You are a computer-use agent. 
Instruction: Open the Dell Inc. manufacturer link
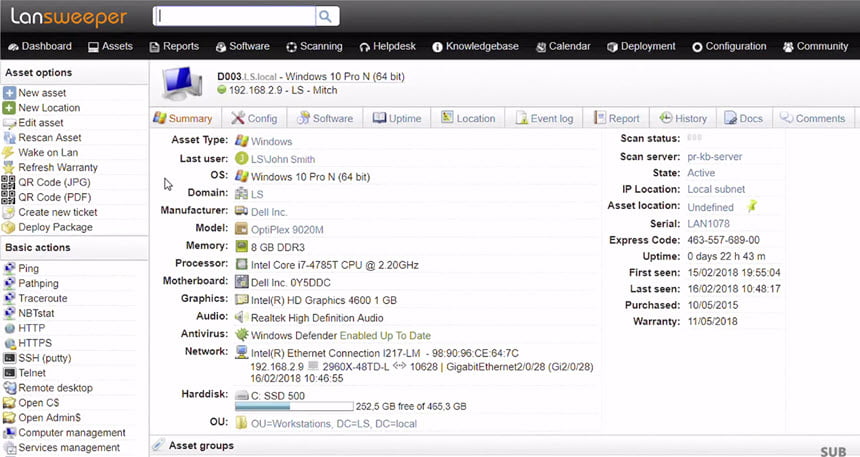(x=269, y=212)
